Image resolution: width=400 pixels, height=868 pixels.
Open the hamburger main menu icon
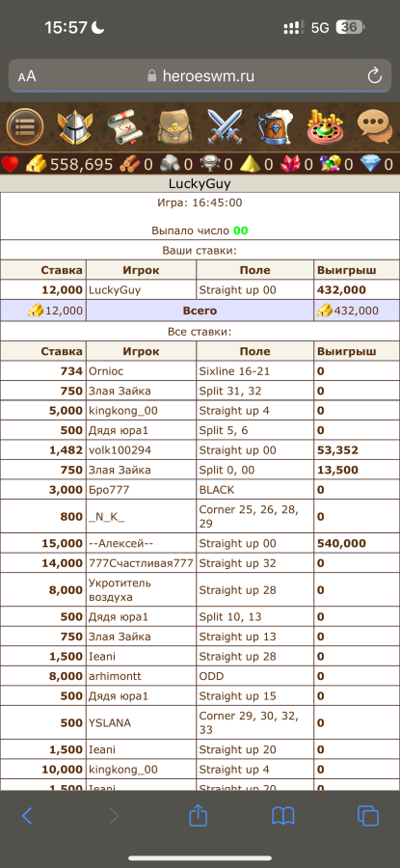(x=25, y=126)
